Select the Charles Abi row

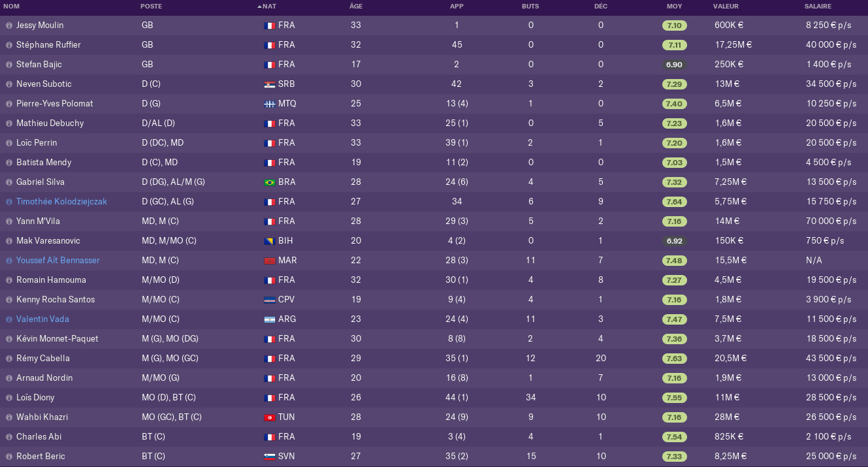(x=434, y=437)
